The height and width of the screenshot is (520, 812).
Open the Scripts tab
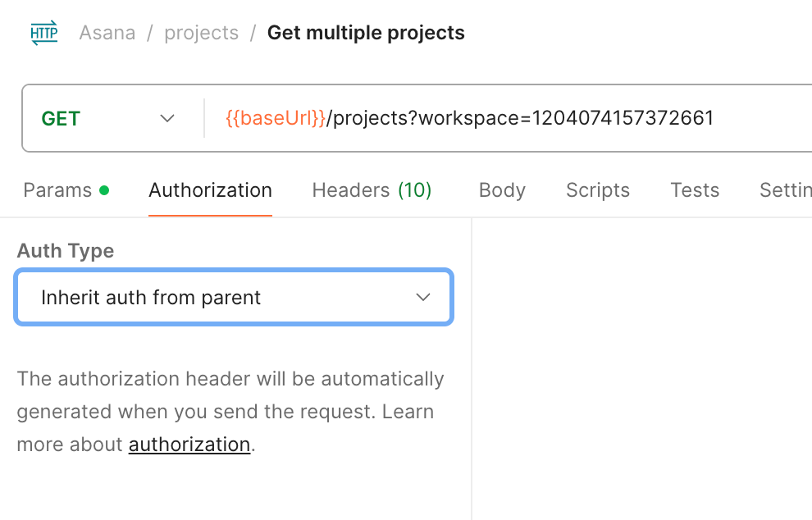pyautogui.click(x=597, y=190)
